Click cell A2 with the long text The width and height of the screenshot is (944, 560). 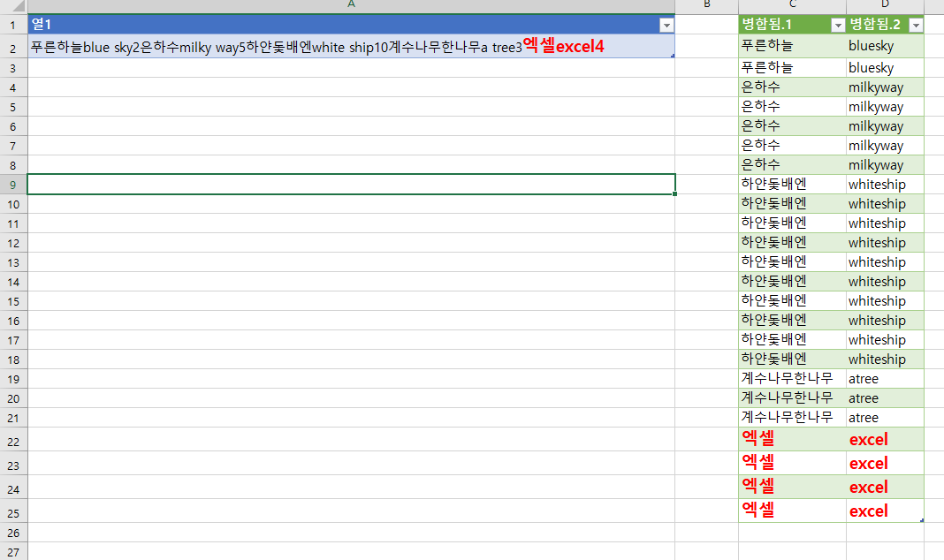click(351, 46)
